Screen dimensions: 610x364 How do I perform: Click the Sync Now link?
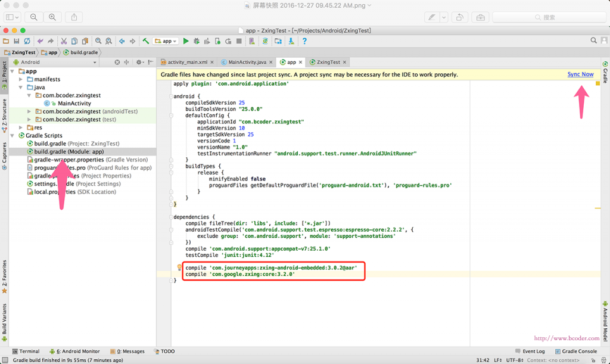(x=580, y=74)
